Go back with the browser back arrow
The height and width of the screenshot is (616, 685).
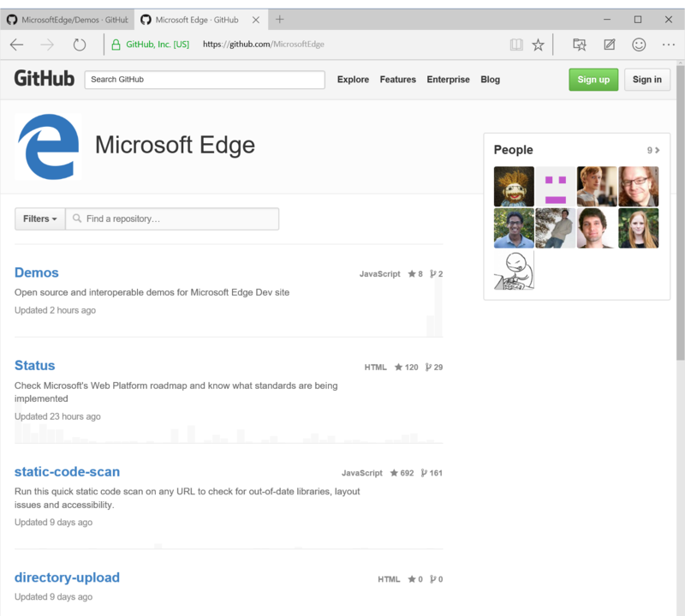(x=16, y=45)
